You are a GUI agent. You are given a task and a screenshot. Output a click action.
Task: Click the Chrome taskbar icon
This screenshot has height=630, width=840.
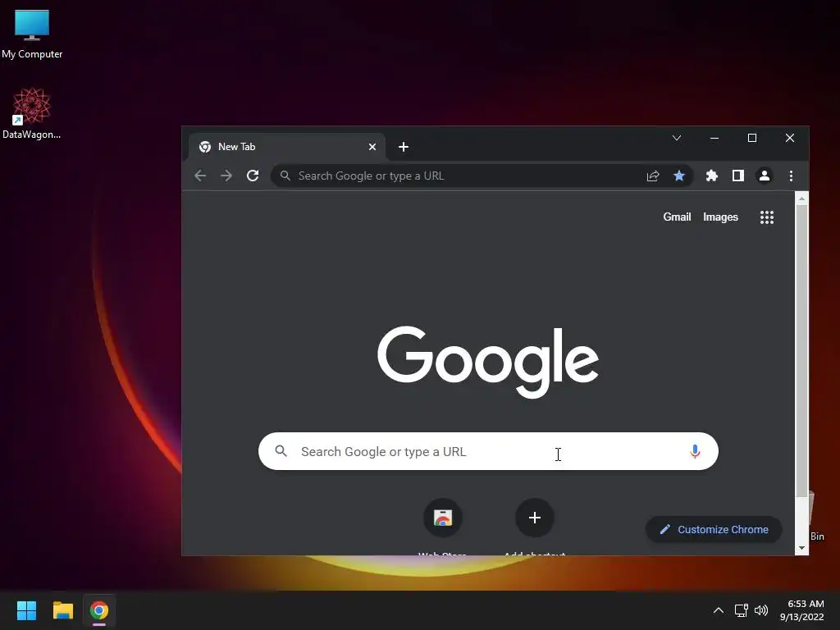pos(99,610)
